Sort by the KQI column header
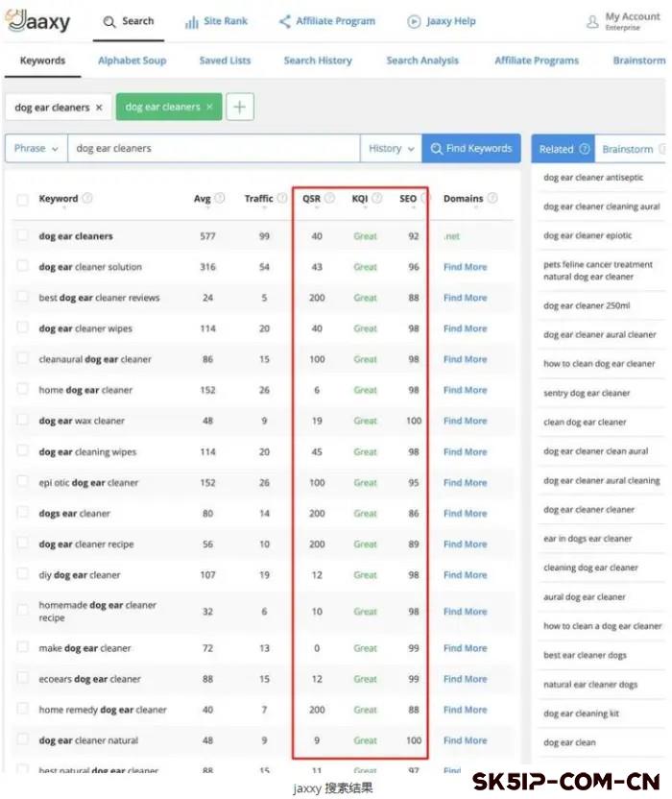 (x=360, y=199)
